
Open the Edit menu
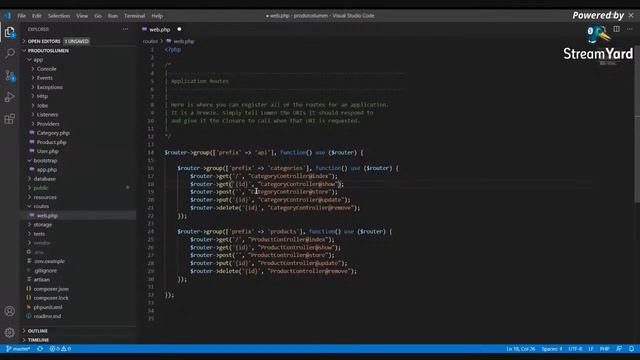tap(37, 16)
